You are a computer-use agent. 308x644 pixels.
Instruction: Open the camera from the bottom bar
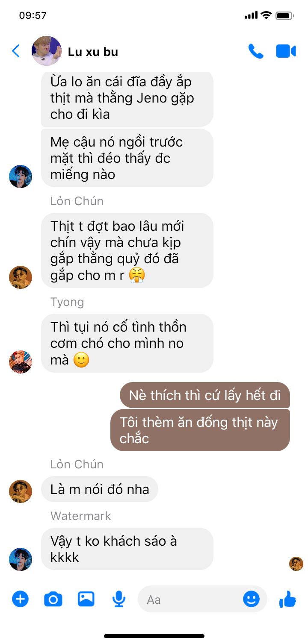click(x=53, y=599)
